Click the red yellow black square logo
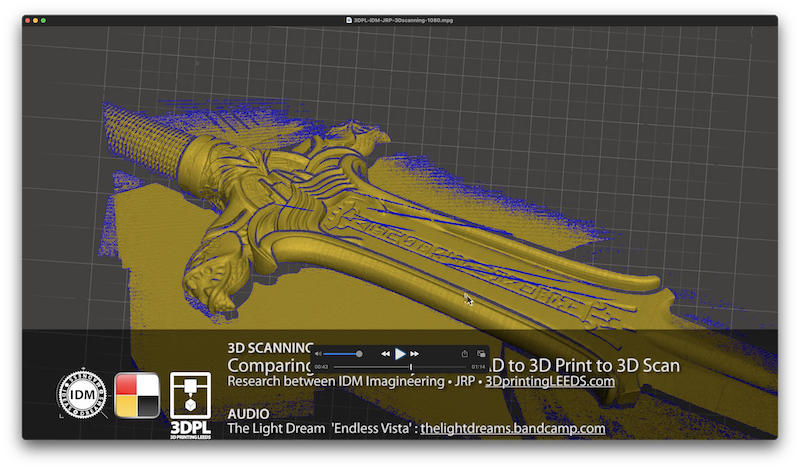The width and height of the screenshot is (800, 469). [135, 394]
